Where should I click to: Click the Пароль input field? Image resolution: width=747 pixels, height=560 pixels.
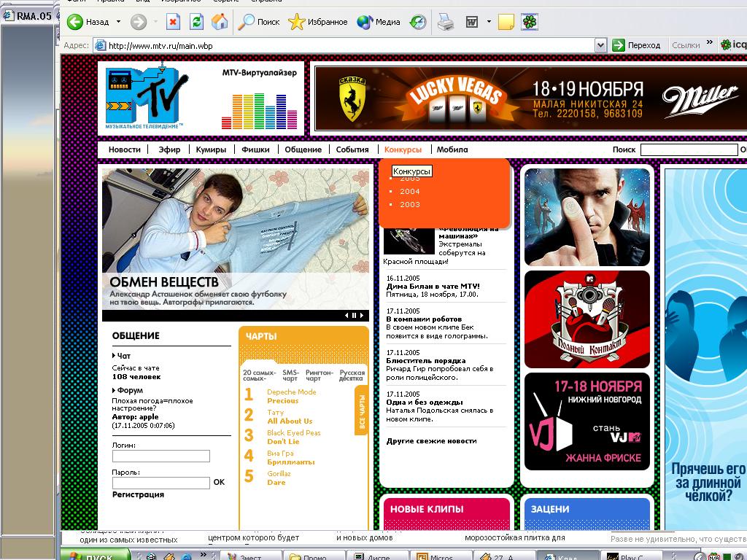point(161,483)
